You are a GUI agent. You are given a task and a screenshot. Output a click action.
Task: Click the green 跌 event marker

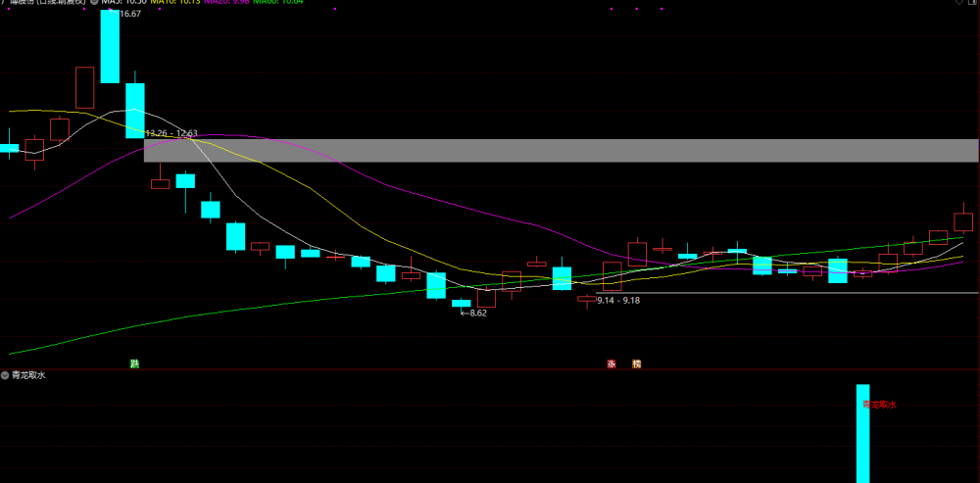pos(134,363)
